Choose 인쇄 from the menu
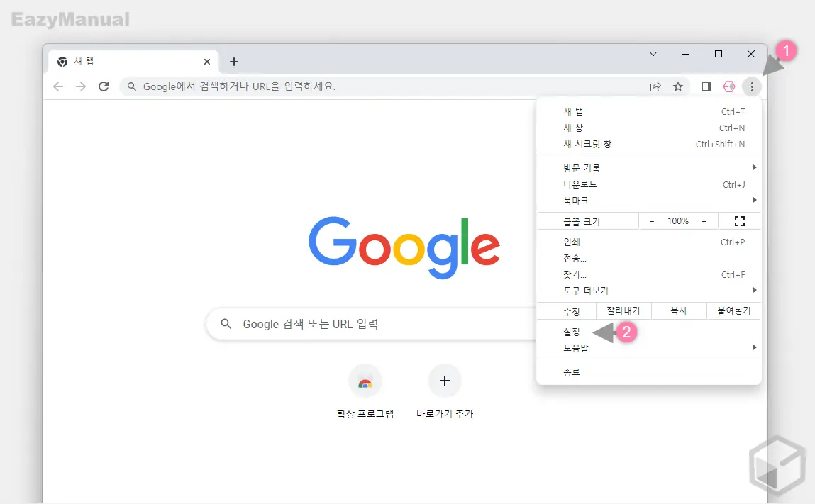The height and width of the screenshot is (504, 815). 649,242
